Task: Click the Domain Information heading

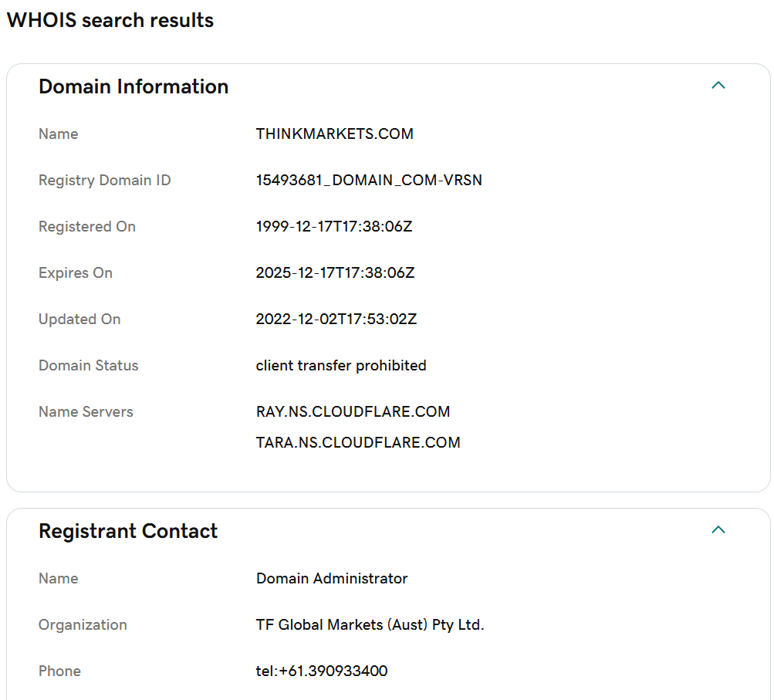Action: (x=134, y=86)
